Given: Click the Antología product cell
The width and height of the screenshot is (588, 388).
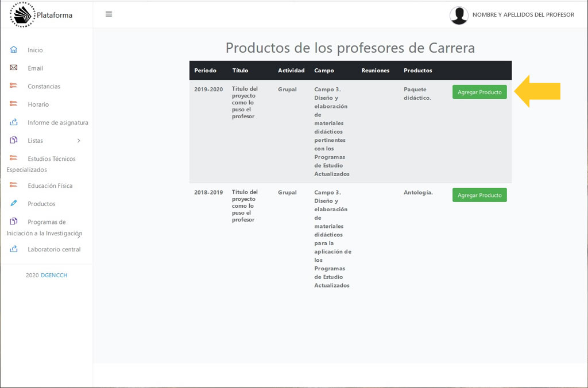Looking at the screenshot, I should click(418, 192).
